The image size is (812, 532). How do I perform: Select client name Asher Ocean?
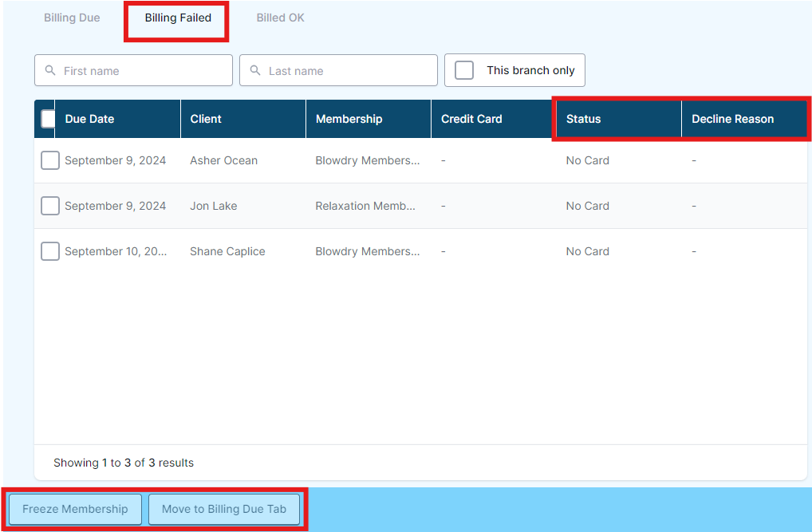[x=223, y=160]
